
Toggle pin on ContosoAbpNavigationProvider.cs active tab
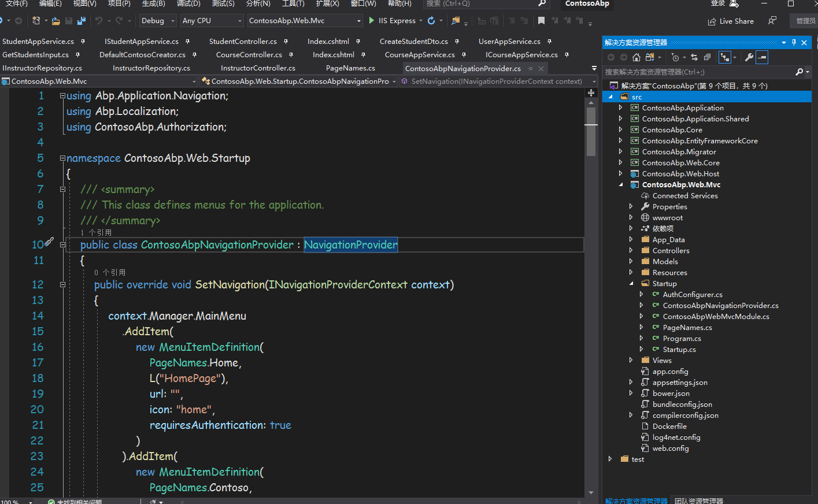click(x=531, y=68)
